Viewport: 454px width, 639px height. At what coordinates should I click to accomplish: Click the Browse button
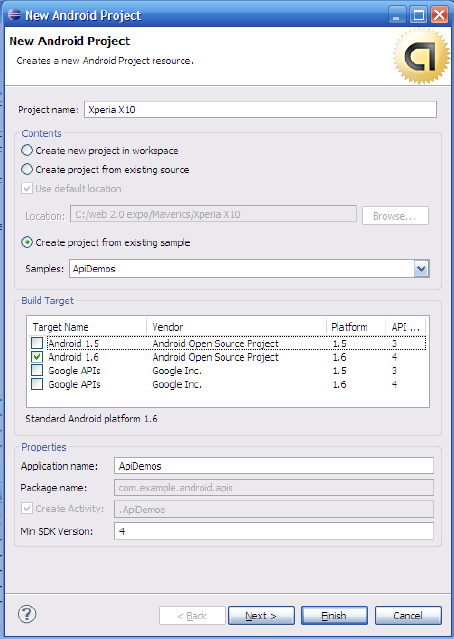point(395,216)
